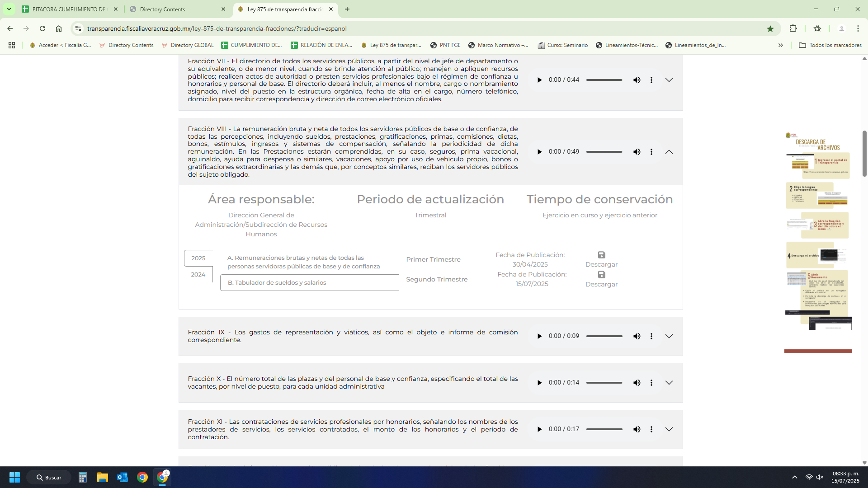Viewport: 868px width, 488px height.
Task: Open Outlook from the taskbar
Action: [123, 477]
